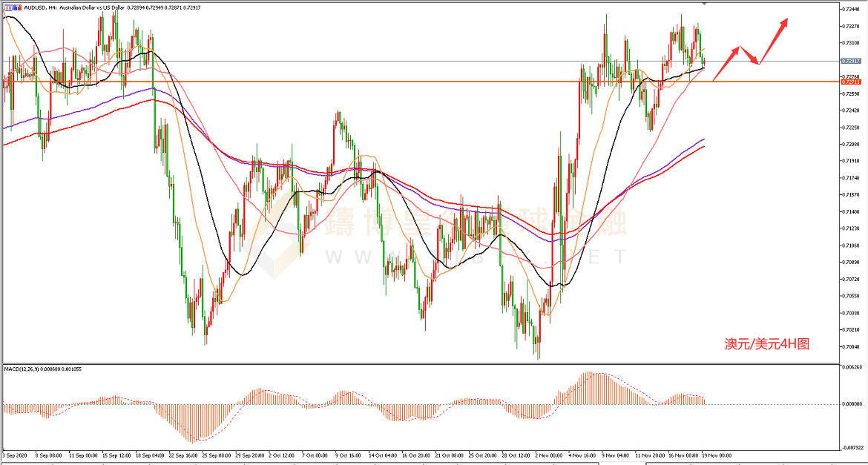This screenshot has width=868, height=465.
Task: Click the short downward red arrow segment
Action: 749,56
